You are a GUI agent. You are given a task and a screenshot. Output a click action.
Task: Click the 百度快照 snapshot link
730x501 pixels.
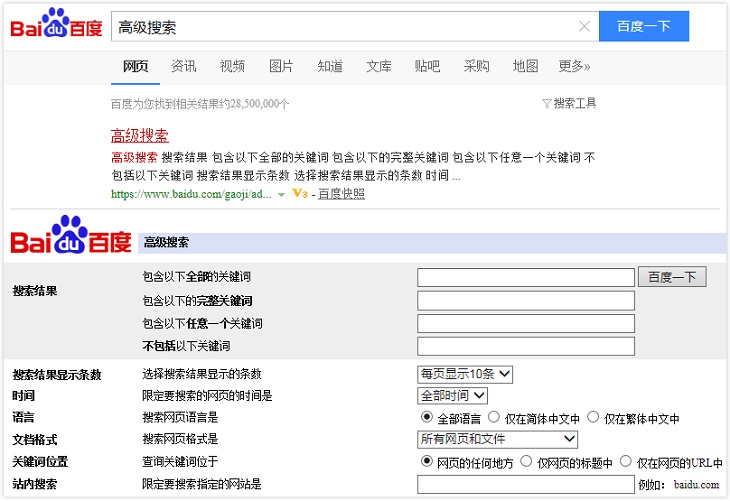click(342, 194)
